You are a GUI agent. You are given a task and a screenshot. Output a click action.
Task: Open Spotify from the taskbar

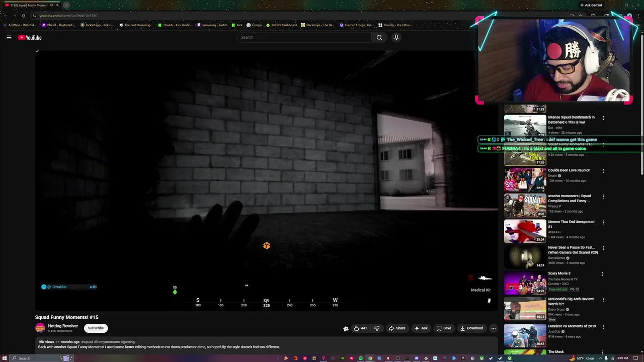click(x=360, y=358)
